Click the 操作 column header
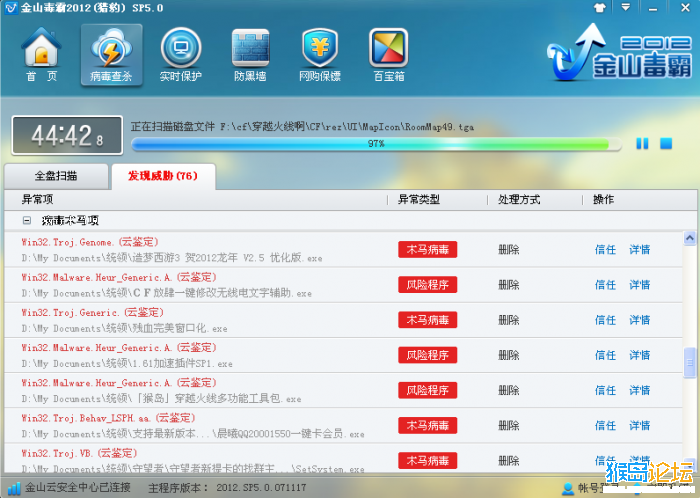The image size is (700, 498). coord(603,199)
